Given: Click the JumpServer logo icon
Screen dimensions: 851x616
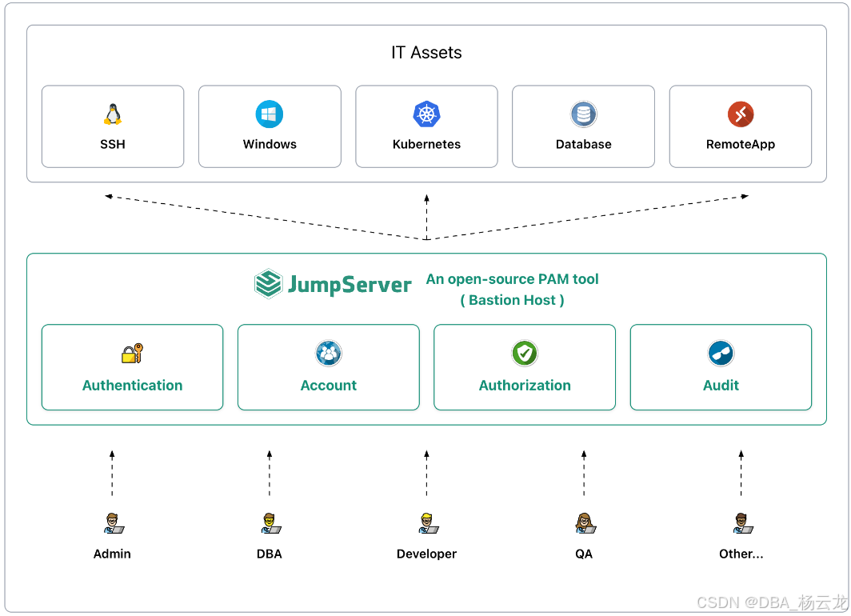Looking at the screenshot, I should (268, 284).
